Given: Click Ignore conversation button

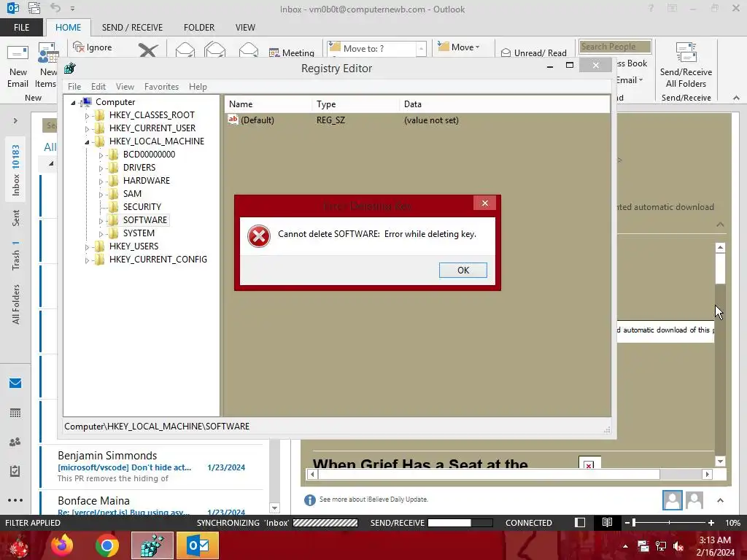Looking at the screenshot, I should (93, 47).
